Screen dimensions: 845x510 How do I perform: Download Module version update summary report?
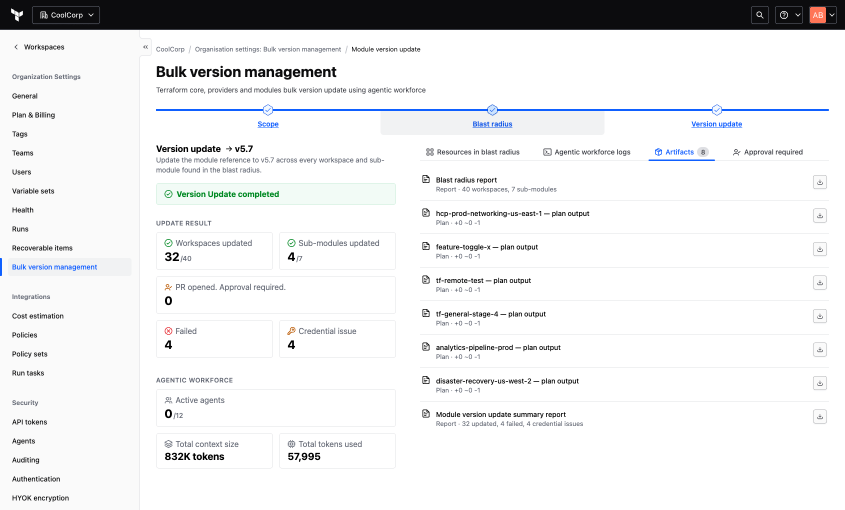(820, 417)
